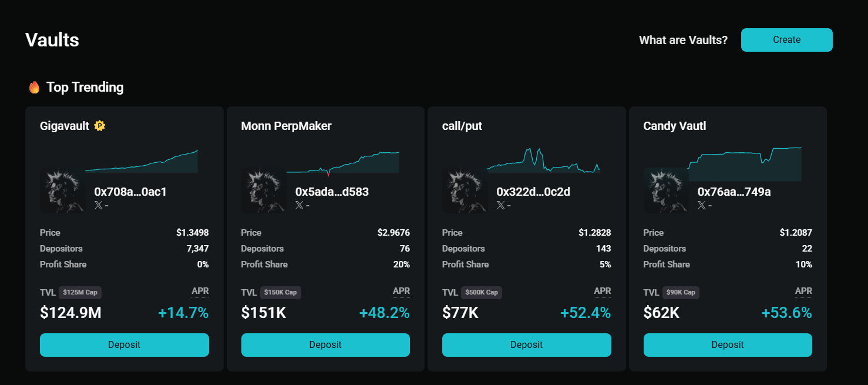Open the What are Vaults? link
This screenshot has width=868, height=385.
(x=683, y=40)
